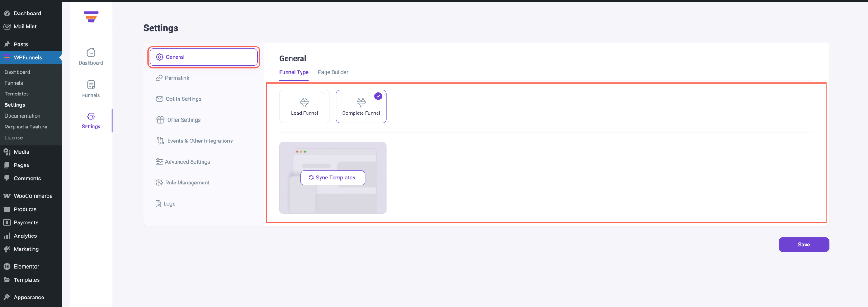Click the Products box icon
Image resolution: width=868 pixels, height=307 pixels.
[7, 209]
